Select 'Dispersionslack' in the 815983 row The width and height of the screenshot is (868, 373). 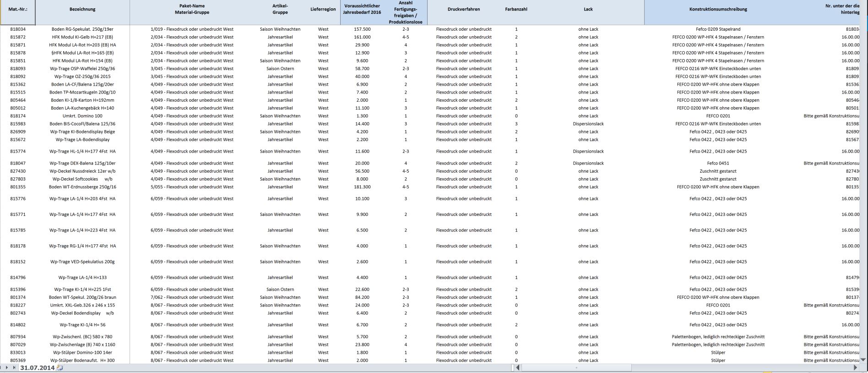(588, 124)
